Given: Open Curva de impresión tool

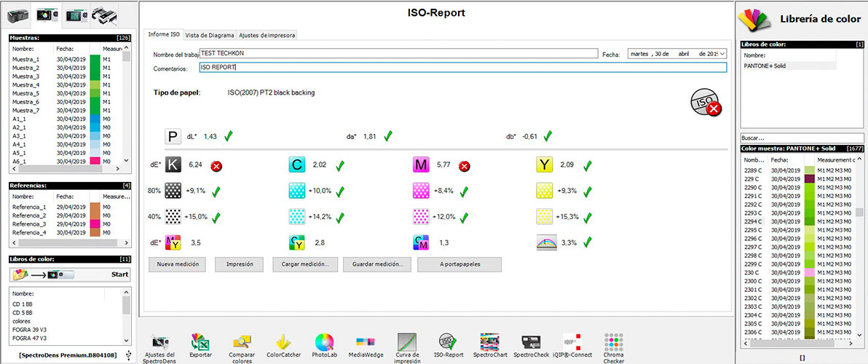Looking at the screenshot, I should (406, 348).
